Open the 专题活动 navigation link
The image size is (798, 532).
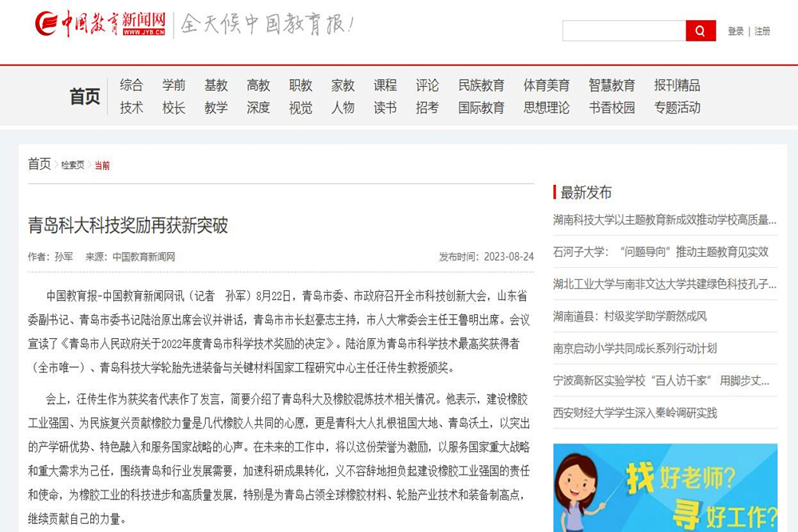coord(678,108)
